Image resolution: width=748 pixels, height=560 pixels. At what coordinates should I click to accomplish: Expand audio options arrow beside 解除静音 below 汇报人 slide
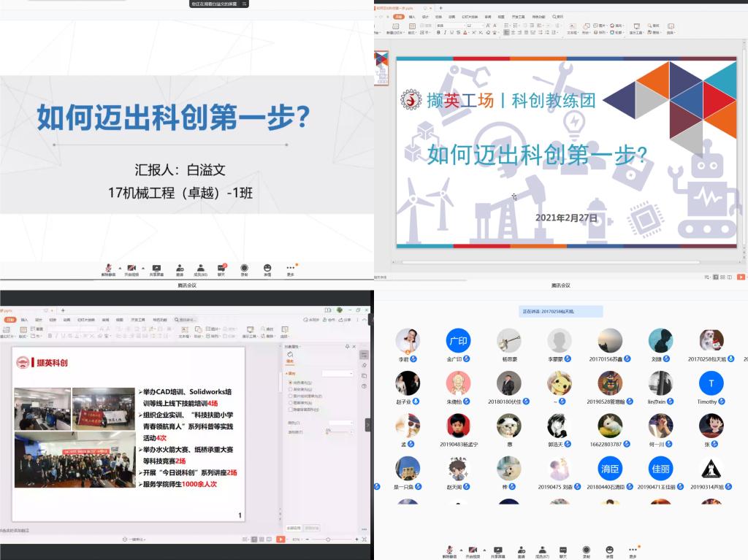[120, 268]
